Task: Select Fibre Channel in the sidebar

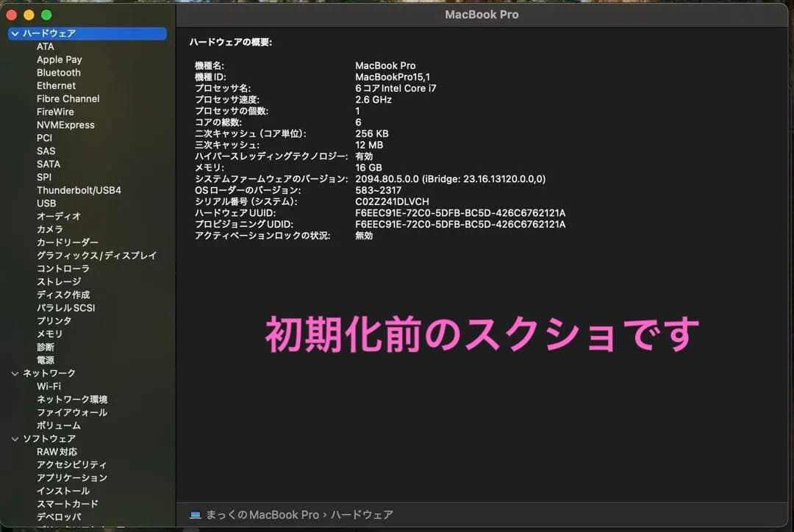Action: pos(68,98)
